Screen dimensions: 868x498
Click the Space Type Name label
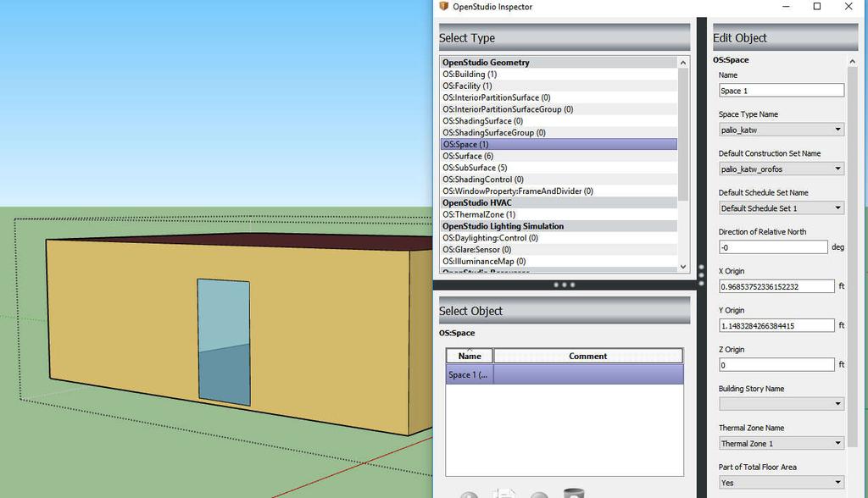(748, 114)
